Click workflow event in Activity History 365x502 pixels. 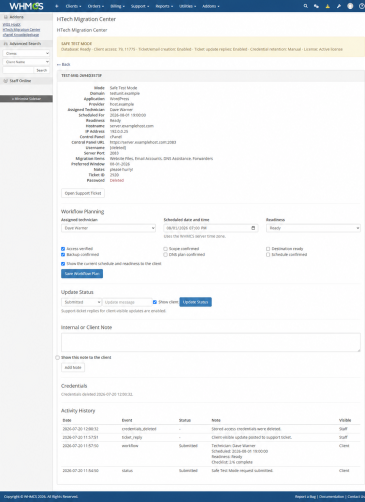tap(130, 446)
